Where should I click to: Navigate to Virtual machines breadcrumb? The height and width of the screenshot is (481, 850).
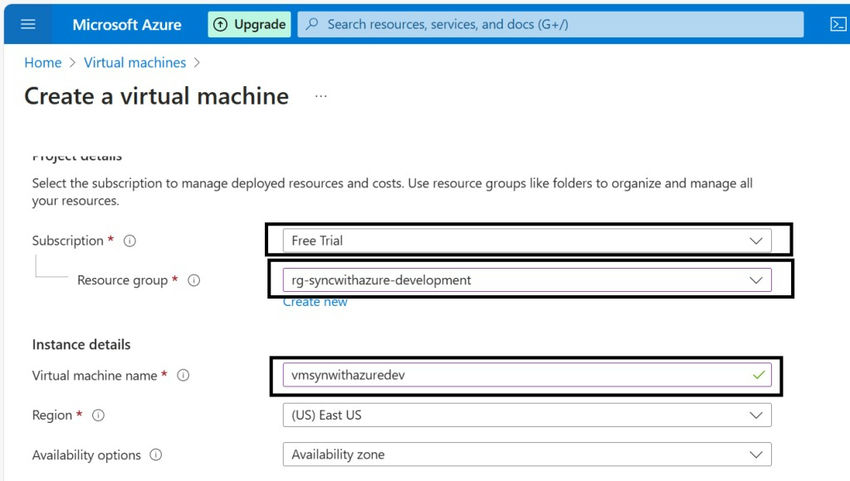click(135, 62)
